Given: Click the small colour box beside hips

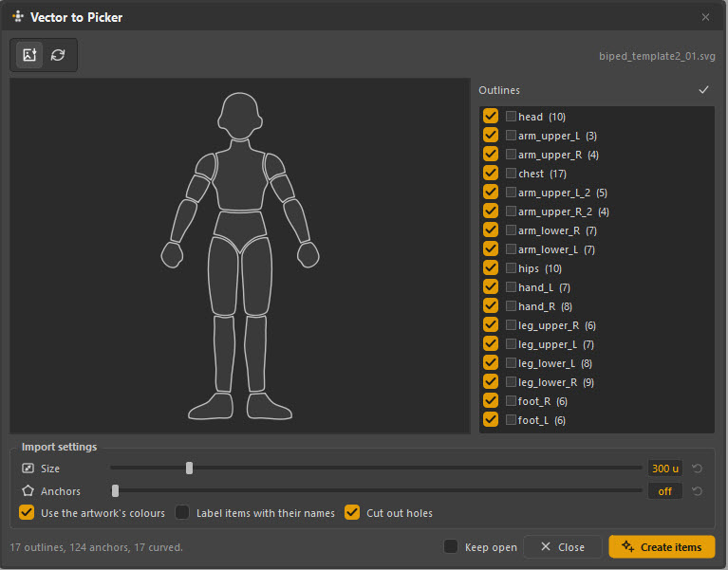Looking at the screenshot, I should tap(511, 268).
